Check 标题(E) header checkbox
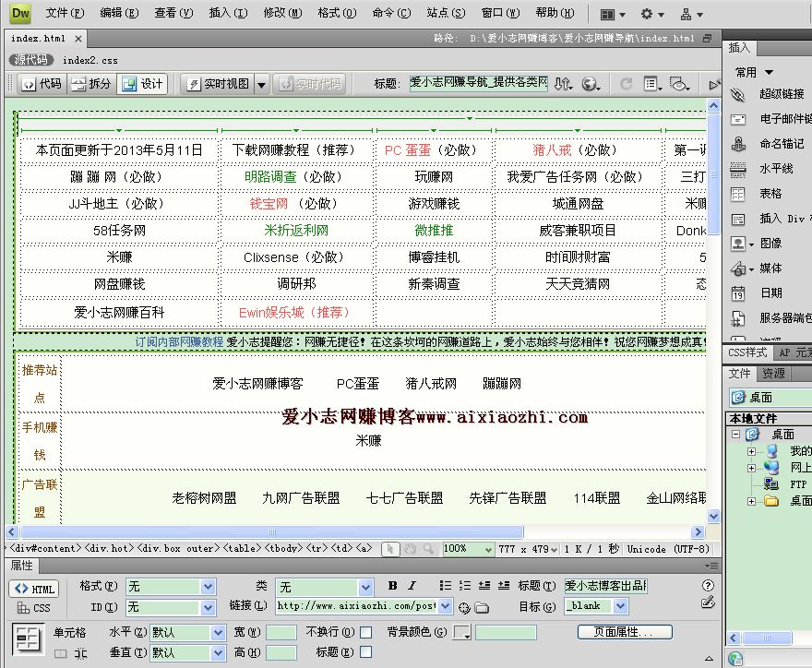 point(365,652)
